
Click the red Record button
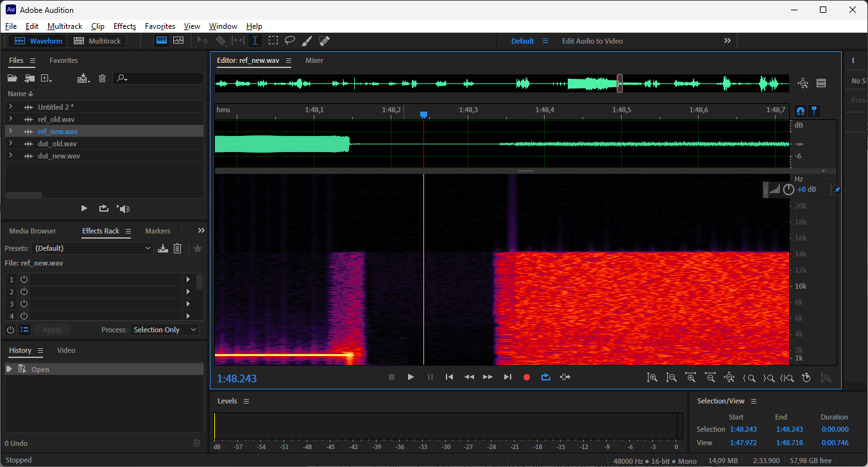point(527,377)
